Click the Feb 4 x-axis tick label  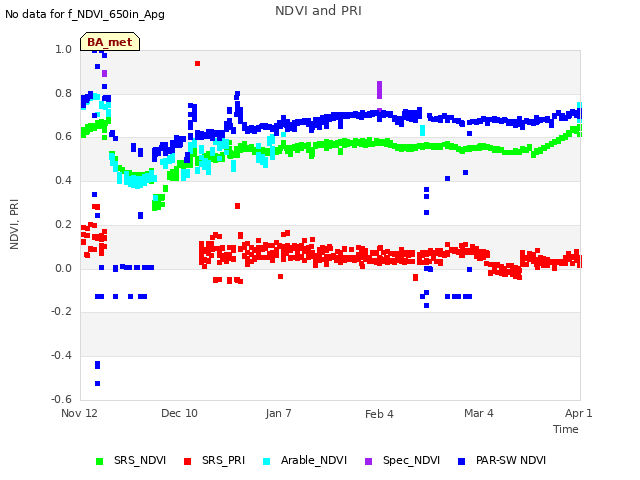[x=379, y=414]
